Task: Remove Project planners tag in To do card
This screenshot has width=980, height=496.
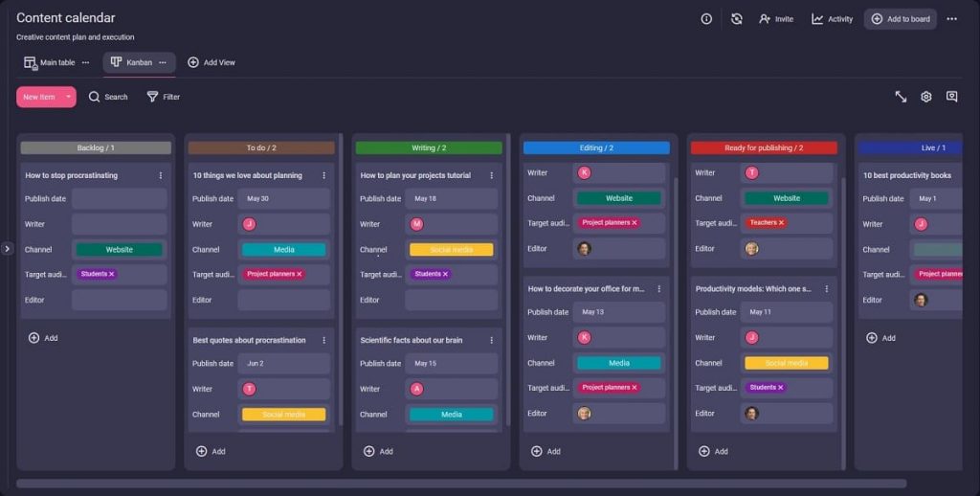Action: tap(300, 274)
